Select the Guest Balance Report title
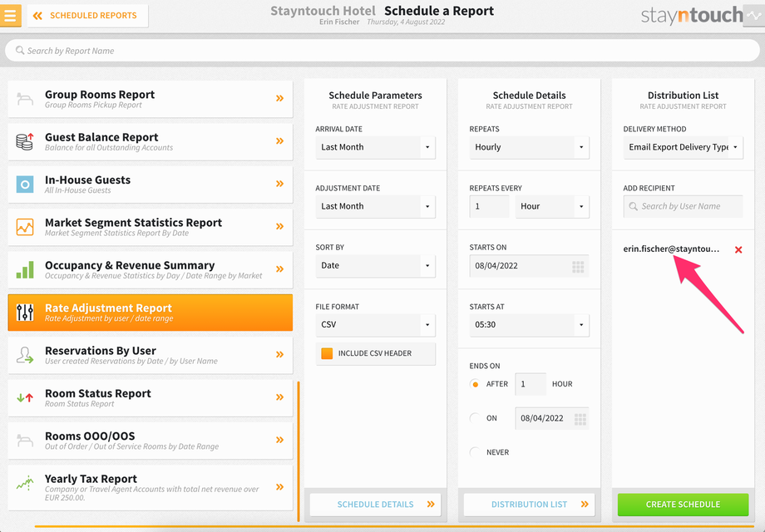Viewport: 765px width, 532px height. tap(101, 137)
